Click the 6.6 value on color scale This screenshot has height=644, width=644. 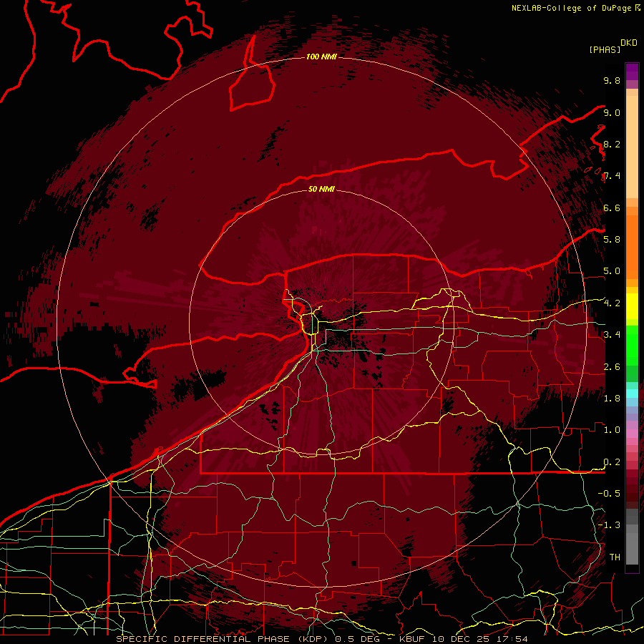click(612, 208)
